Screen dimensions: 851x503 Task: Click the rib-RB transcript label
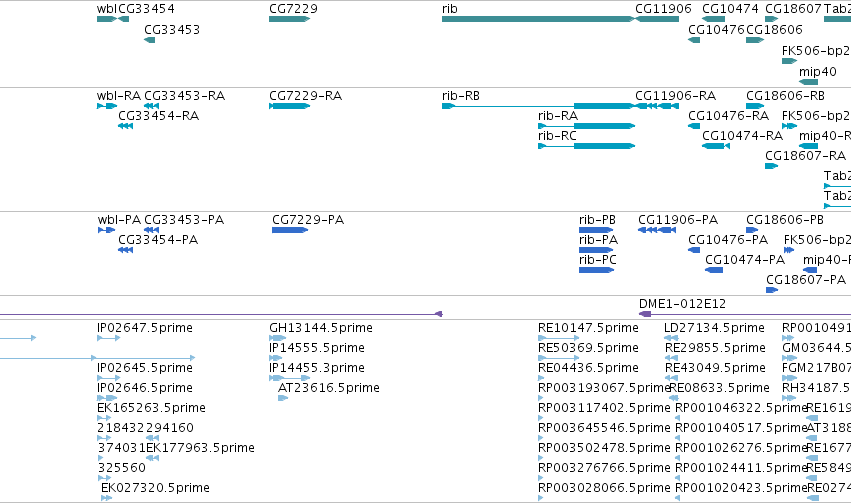coord(461,96)
